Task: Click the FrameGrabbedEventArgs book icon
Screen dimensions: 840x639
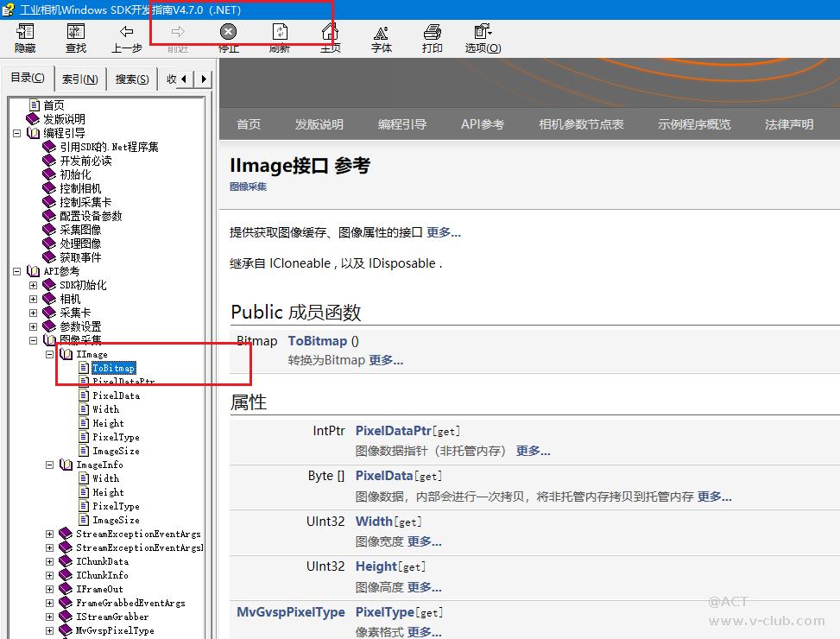Action: (66, 603)
